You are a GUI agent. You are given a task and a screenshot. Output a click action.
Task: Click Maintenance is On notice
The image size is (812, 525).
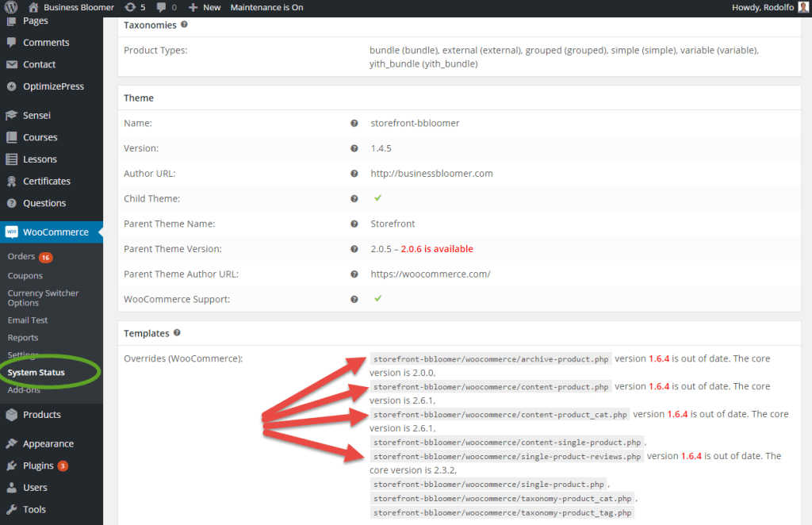[266, 7]
